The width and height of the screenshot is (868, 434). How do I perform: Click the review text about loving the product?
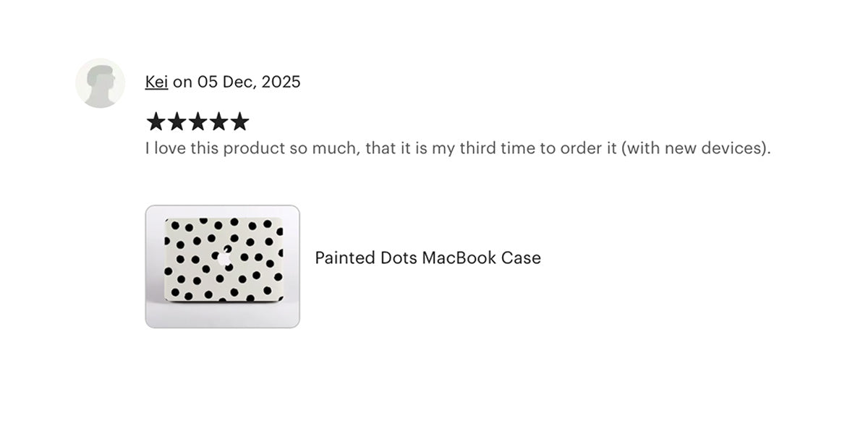coord(458,149)
